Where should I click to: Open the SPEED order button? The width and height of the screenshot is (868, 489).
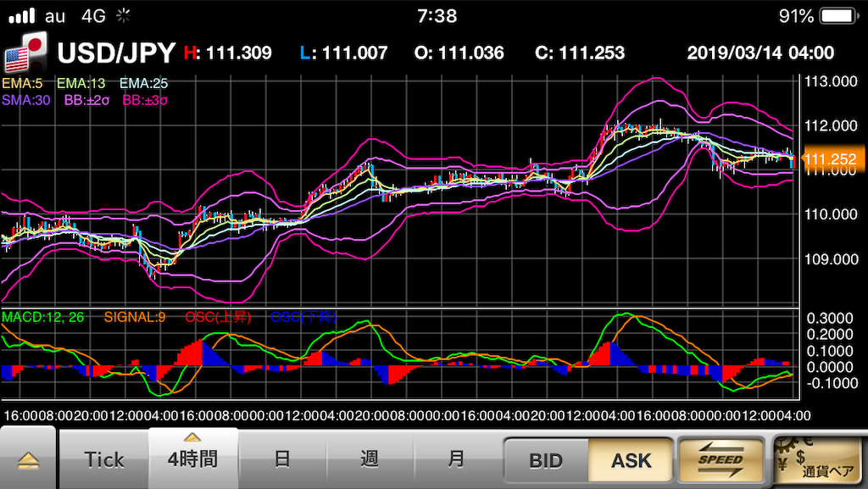(721, 460)
